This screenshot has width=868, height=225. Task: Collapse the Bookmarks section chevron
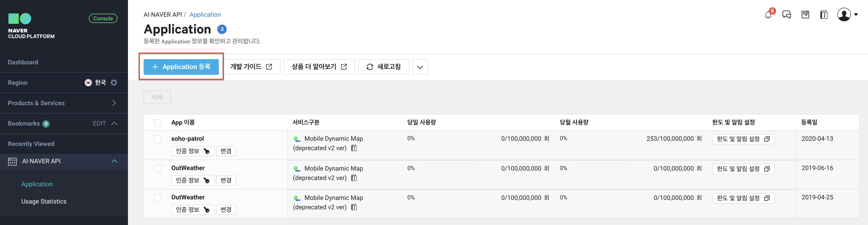114,123
